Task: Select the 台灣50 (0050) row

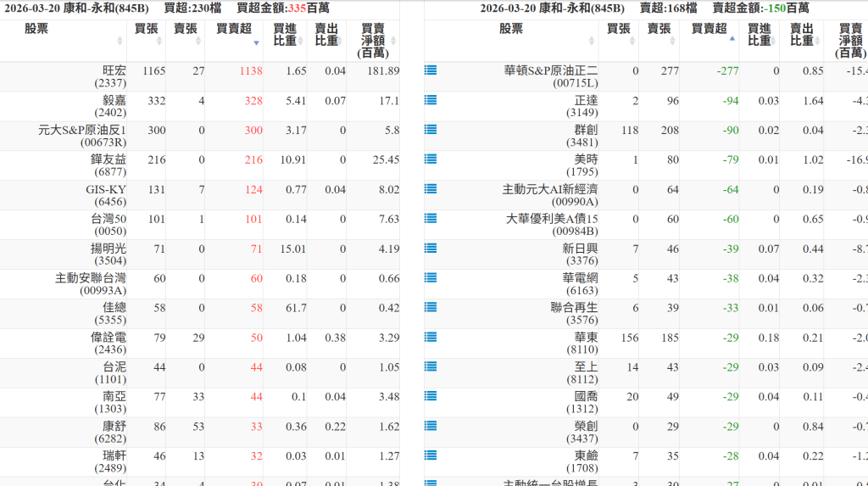Action: [x=108, y=225]
